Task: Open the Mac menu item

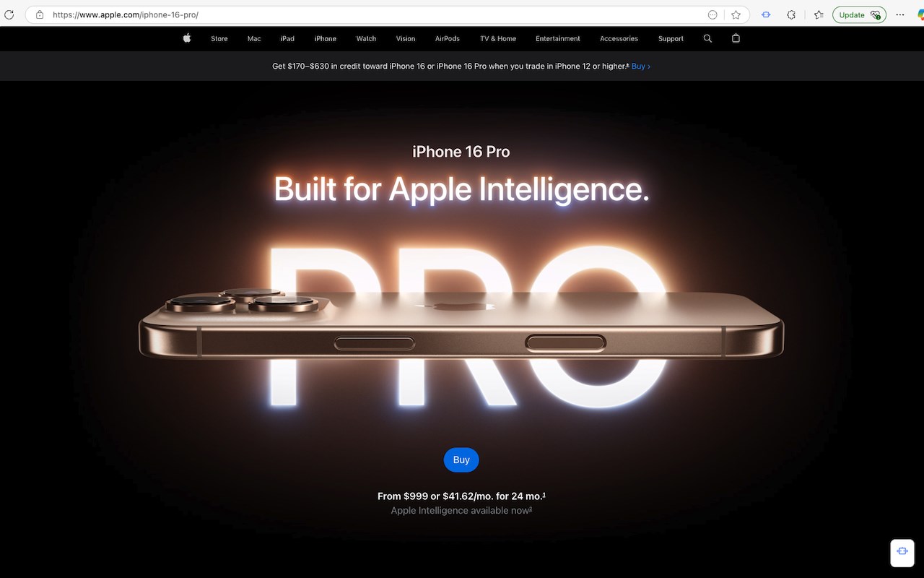Action: click(x=254, y=39)
